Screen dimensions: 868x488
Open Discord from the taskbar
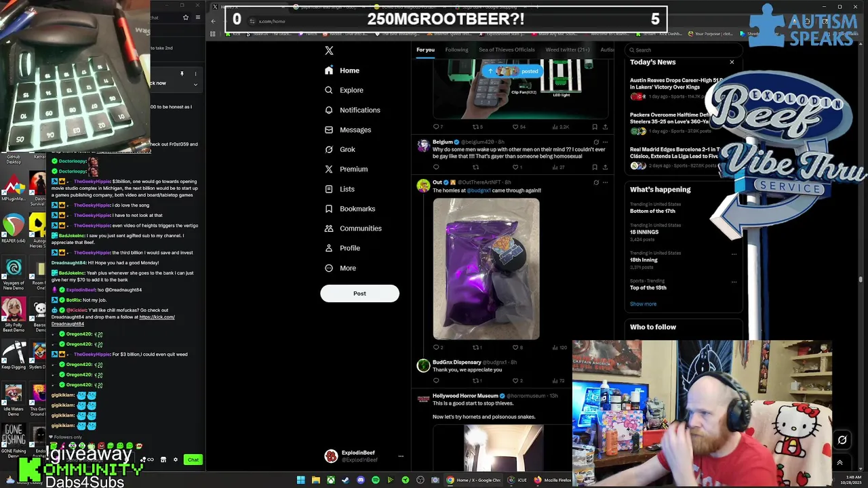click(360, 480)
